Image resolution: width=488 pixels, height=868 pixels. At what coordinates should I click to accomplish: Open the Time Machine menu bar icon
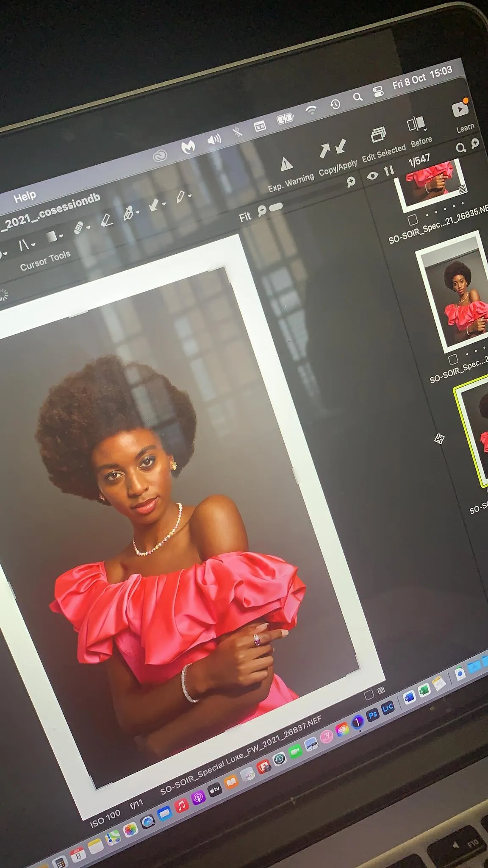click(x=335, y=104)
